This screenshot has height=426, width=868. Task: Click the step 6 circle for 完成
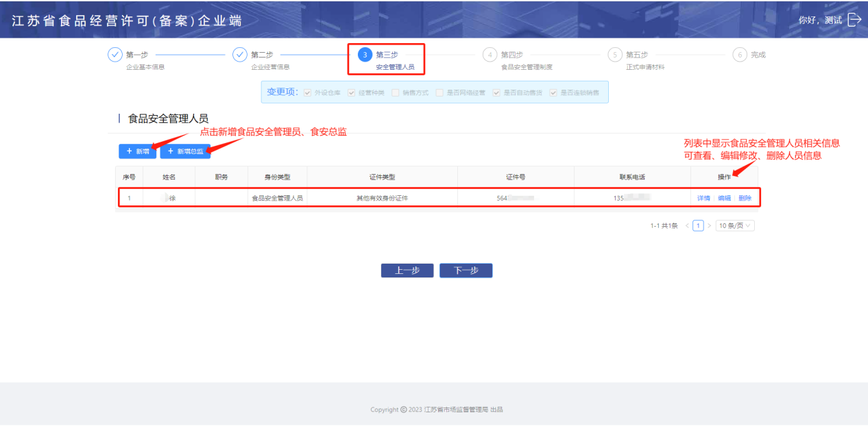click(x=740, y=55)
